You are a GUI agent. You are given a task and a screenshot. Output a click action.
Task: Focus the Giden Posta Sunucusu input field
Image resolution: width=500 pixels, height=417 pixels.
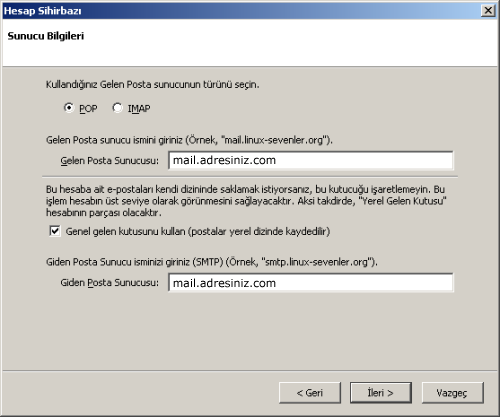point(311,283)
